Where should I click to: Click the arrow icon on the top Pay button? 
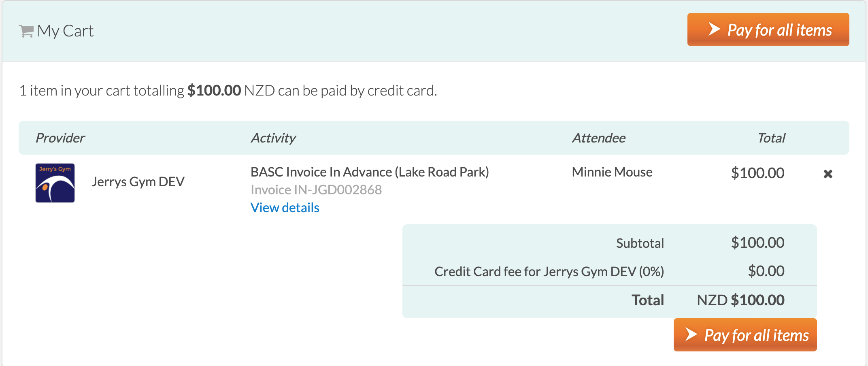coord(714,29)
